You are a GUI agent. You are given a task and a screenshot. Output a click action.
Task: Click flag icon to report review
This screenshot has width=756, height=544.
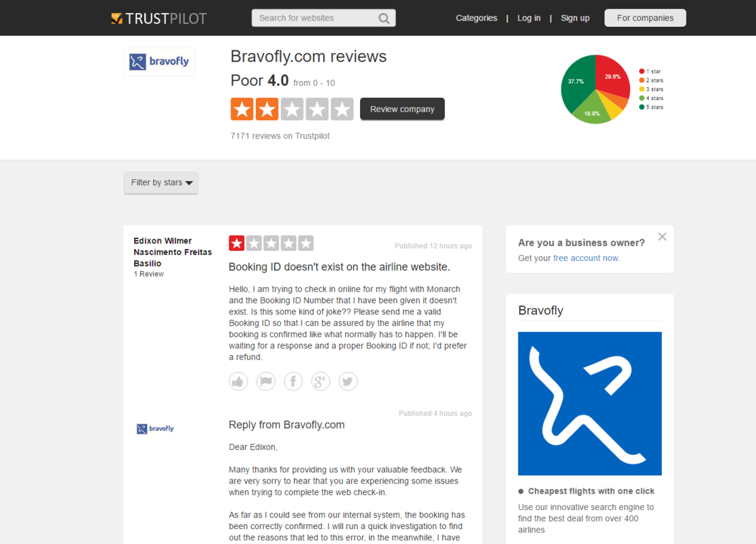[265, 381]
